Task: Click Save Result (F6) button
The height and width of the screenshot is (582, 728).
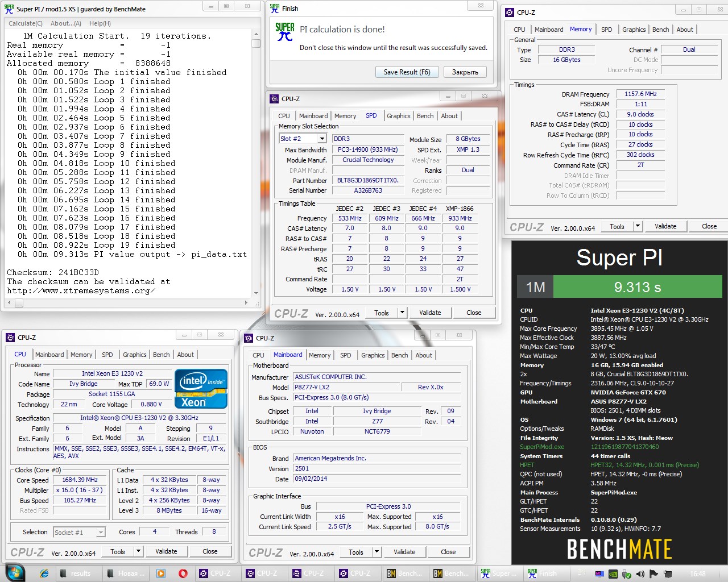Action: coord(407,72)
